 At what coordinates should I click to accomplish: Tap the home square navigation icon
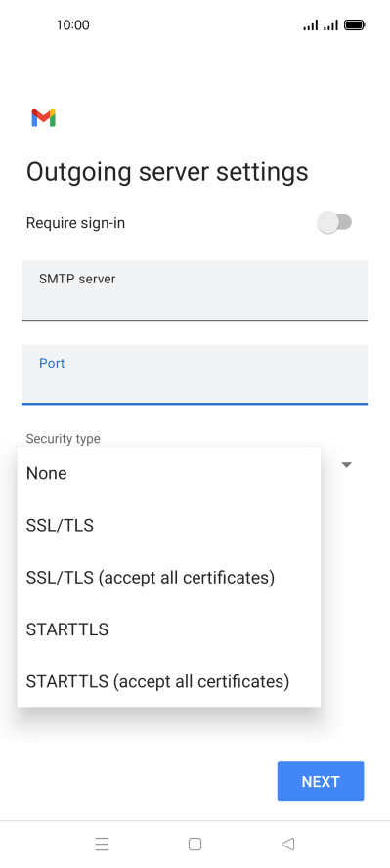click(195, 844)
